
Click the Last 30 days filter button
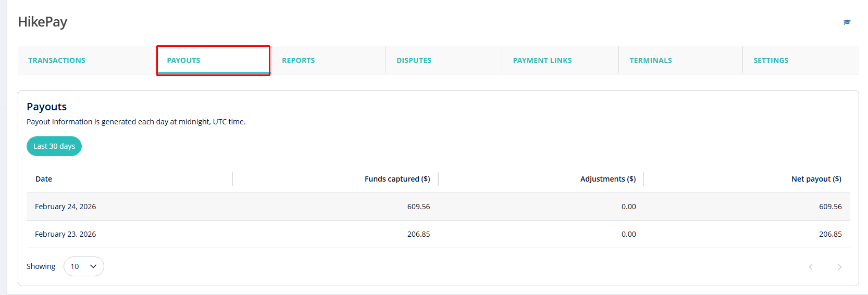[54, 146]
